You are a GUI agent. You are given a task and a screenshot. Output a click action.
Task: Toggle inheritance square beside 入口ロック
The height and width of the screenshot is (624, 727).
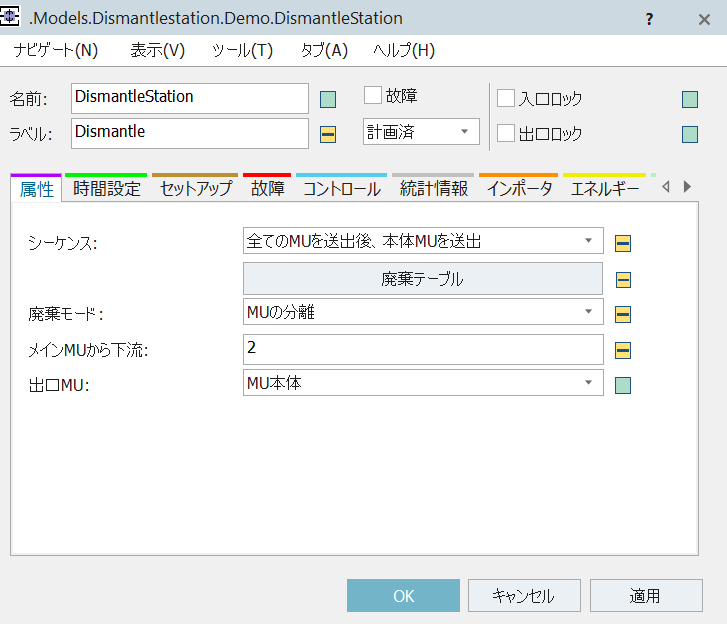pyautogui.click(x=690, y=99)
